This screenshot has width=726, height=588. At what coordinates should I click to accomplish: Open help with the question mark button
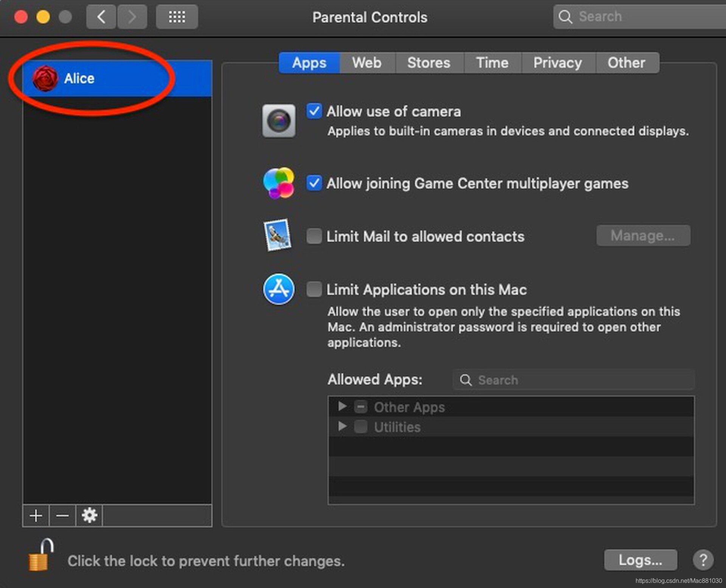point(703,560)
